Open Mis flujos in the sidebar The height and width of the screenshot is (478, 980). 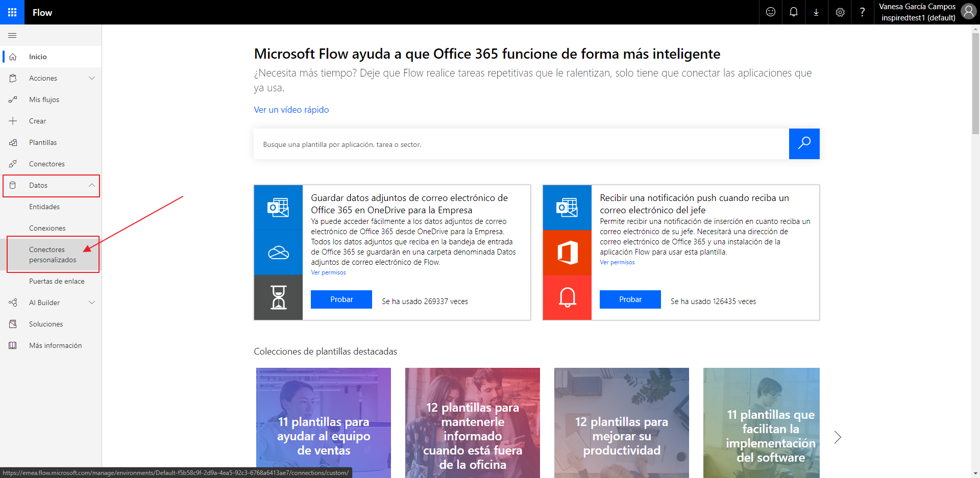tap(44, 99)
